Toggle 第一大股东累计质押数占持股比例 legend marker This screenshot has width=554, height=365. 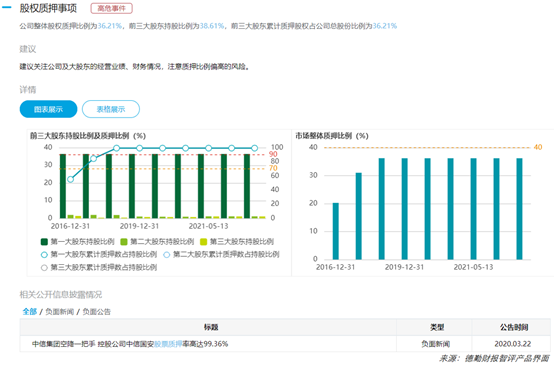pos(44,254)
